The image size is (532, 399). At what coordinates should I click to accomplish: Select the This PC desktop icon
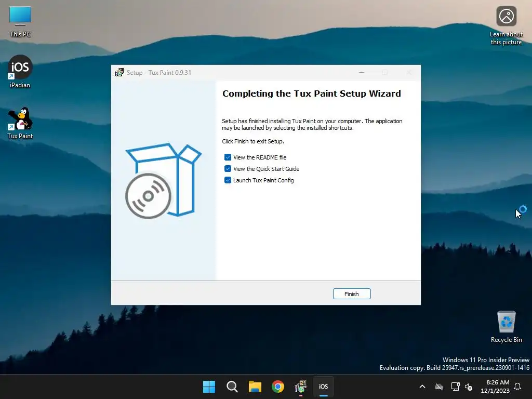[x=20, y=22]
